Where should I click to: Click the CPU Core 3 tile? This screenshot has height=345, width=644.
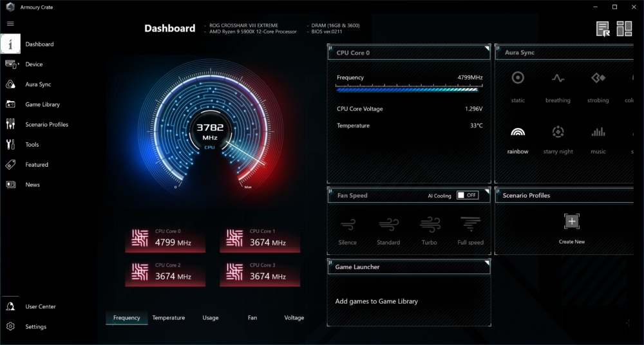pyautogui.click(x=260, y=273)
